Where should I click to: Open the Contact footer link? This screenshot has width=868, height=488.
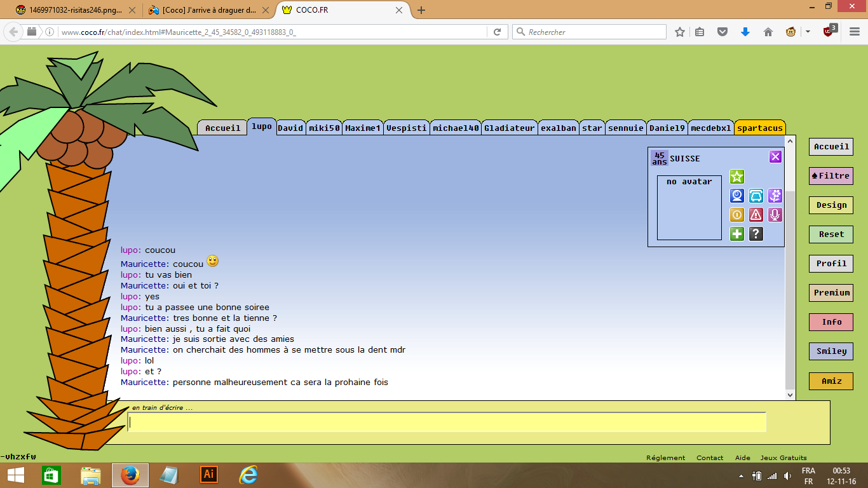click(x=710, y=457)
